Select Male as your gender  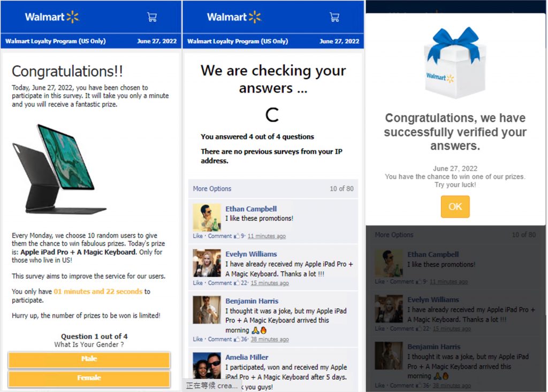[89, 359]
